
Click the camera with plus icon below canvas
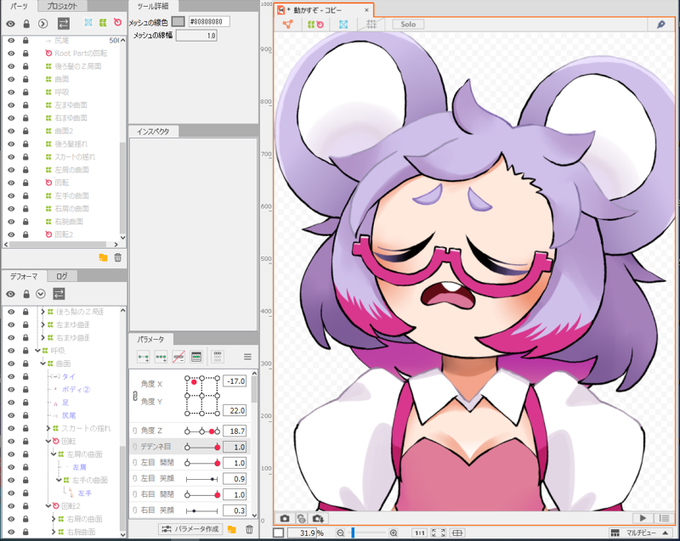pyautogui.click(x=318, y=518)
